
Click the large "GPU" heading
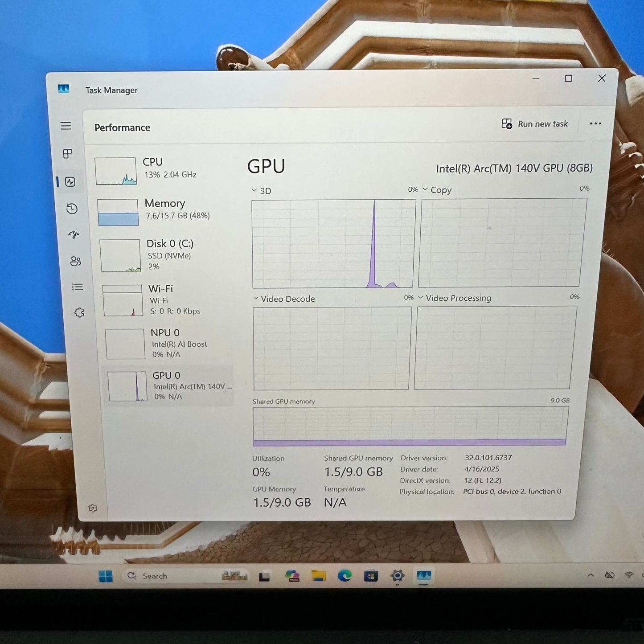pos(266,167)
